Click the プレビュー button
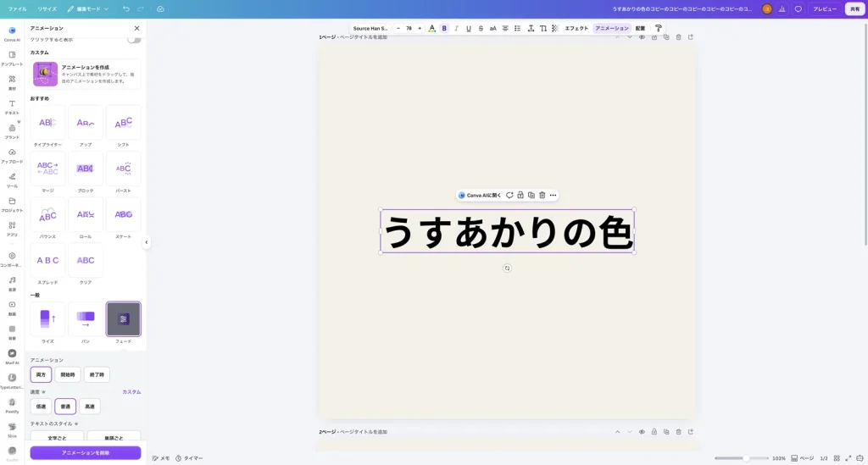 (x=824, y=8)
